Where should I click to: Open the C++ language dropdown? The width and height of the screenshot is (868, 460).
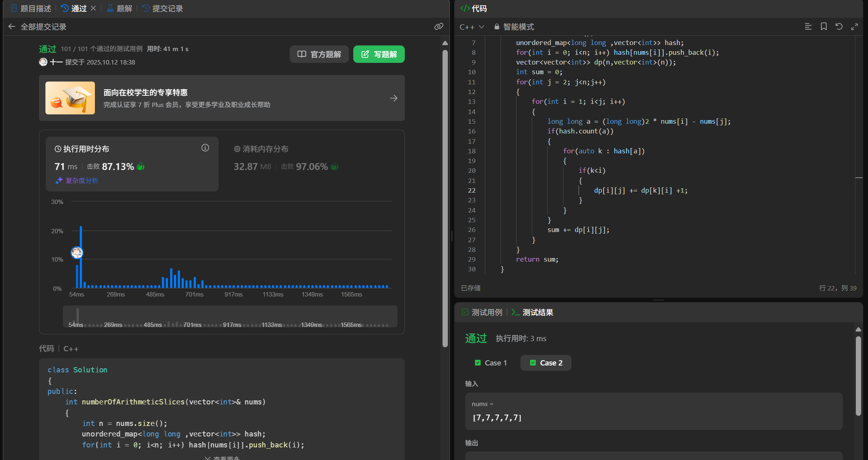pos(472,27)
